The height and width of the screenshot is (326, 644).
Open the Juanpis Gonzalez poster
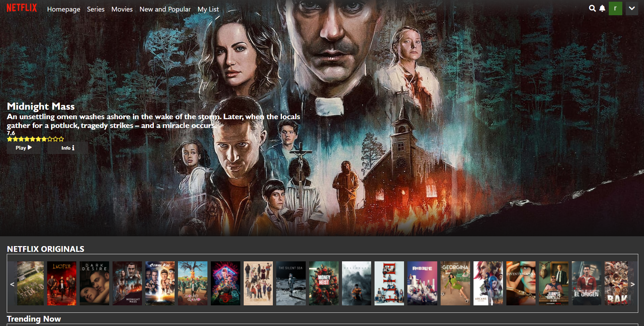click(554, 283)
